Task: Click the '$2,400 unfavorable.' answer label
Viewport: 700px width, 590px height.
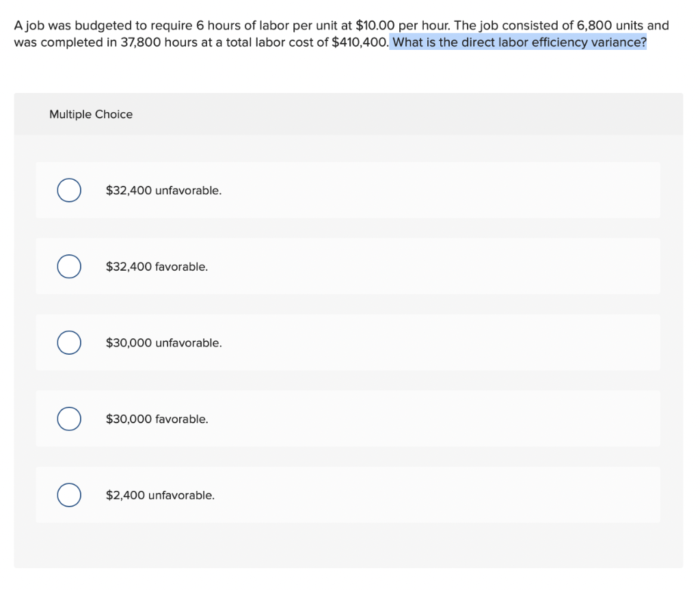Action: point(160,496)
